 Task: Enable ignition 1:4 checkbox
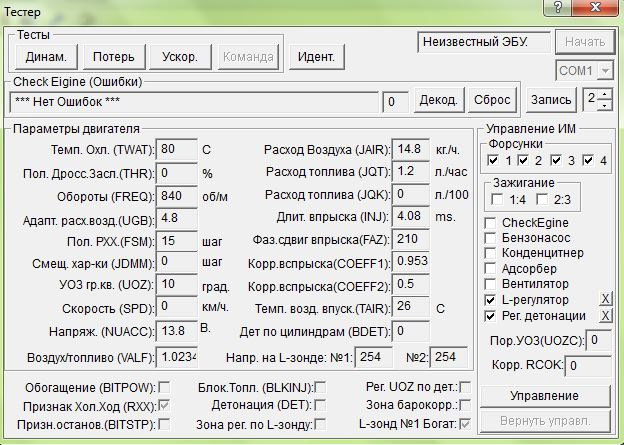[497, 199]
